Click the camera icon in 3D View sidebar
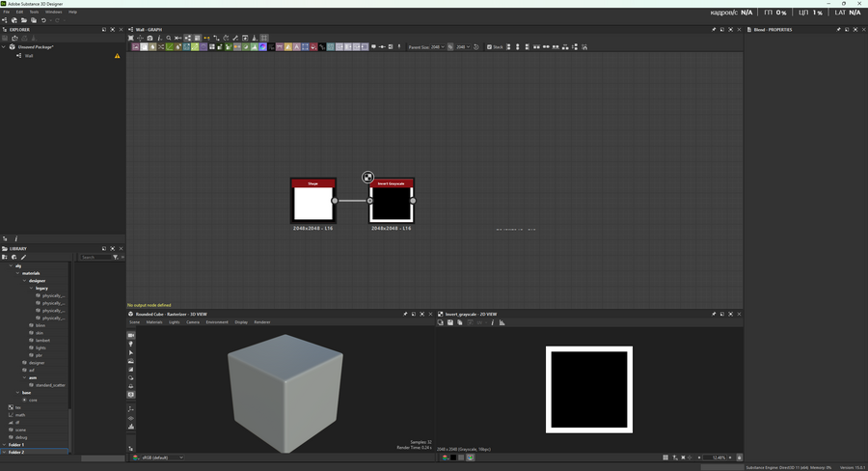 click(x=131, y=336)
